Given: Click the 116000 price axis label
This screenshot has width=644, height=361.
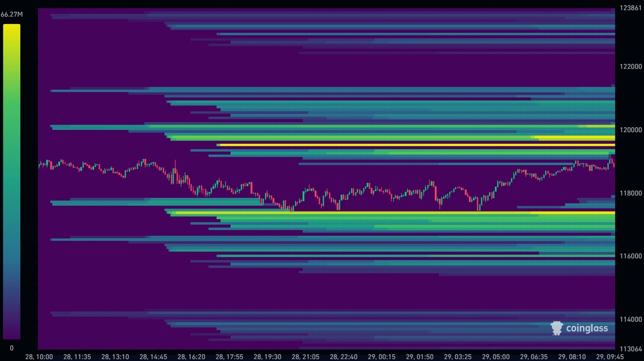Looking at the screenshot, I should tap(631, 256).
